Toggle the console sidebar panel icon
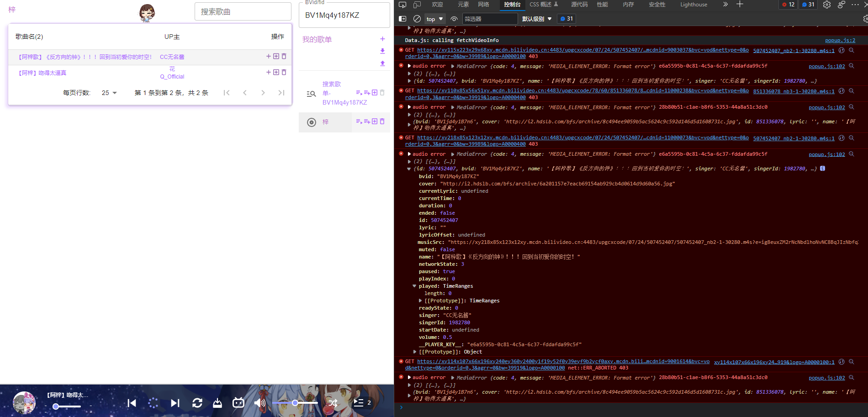Viewport: 868px width, 417px height. [x=402, y=19]
